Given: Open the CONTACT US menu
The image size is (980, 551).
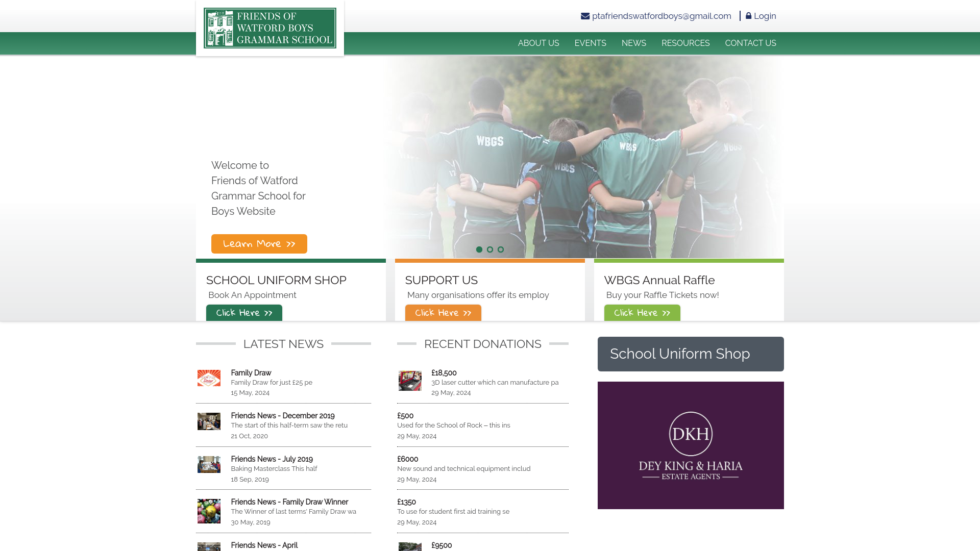Looking at the screenshot, I should coord(750,43).
